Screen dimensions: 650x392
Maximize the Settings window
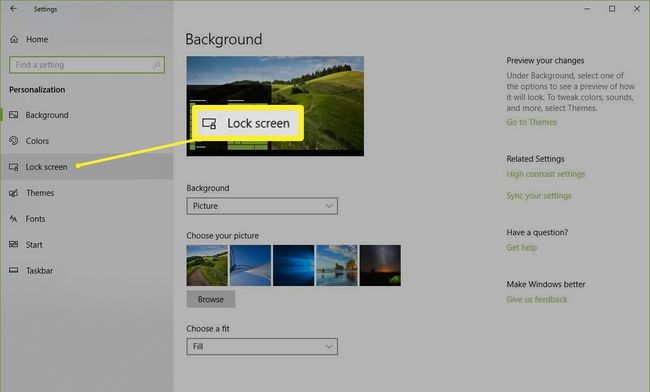[612, 9]
